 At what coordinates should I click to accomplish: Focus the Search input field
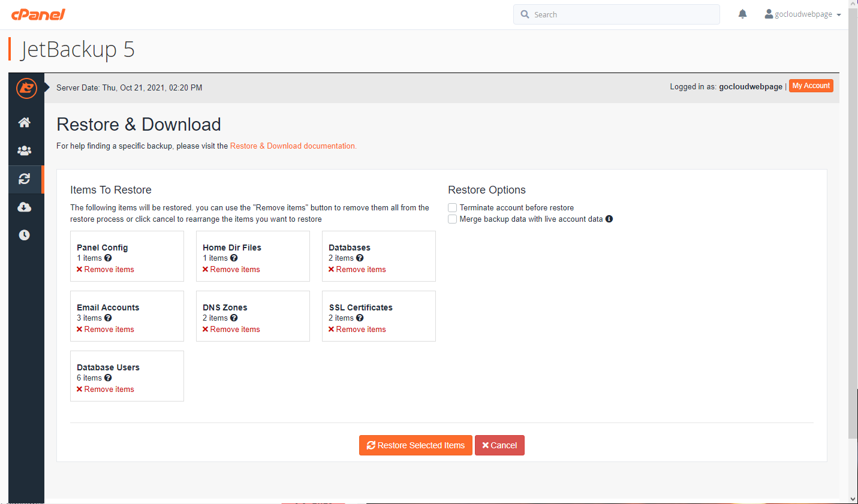point(616,14)
